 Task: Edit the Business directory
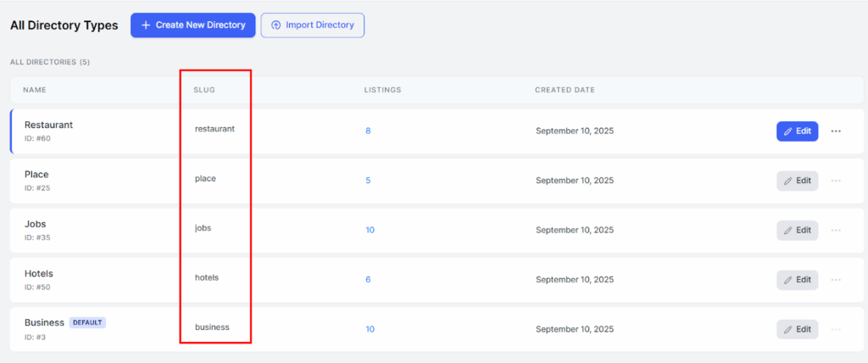(x=797, y=329)
